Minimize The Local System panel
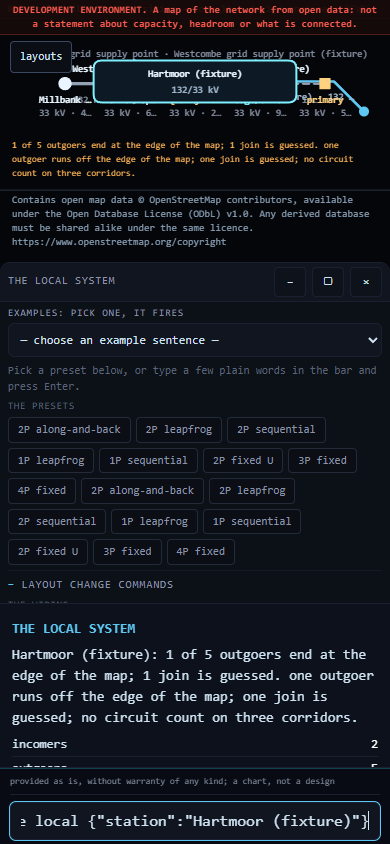Viewport: 390px width, 844px height. [290, 282]
